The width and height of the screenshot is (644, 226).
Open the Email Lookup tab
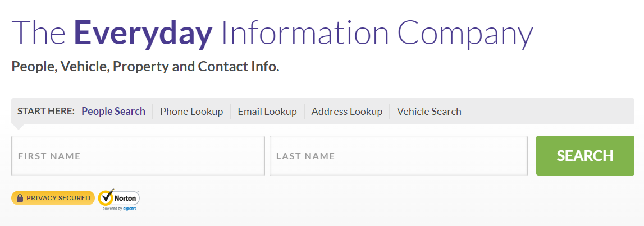coord(267,111)
